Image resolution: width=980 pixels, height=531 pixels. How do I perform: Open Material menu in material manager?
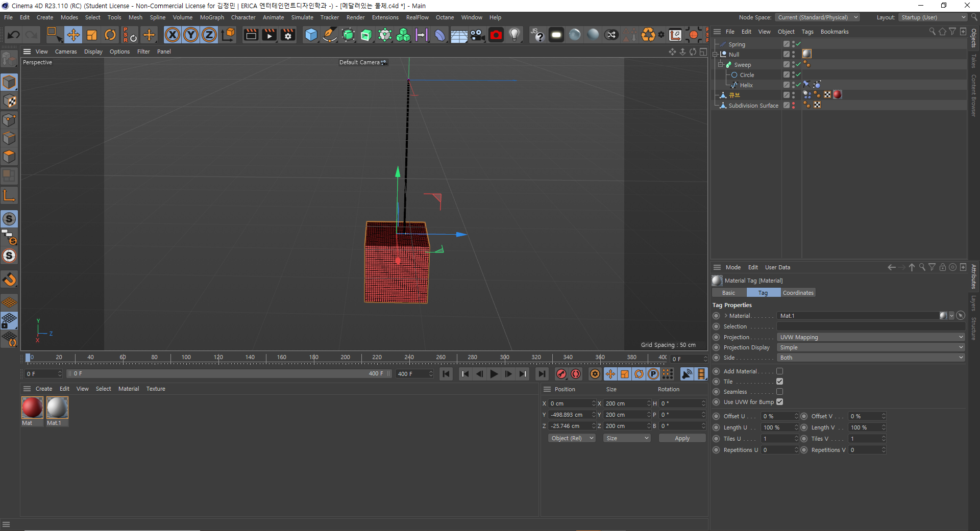[x=129, y=389]
